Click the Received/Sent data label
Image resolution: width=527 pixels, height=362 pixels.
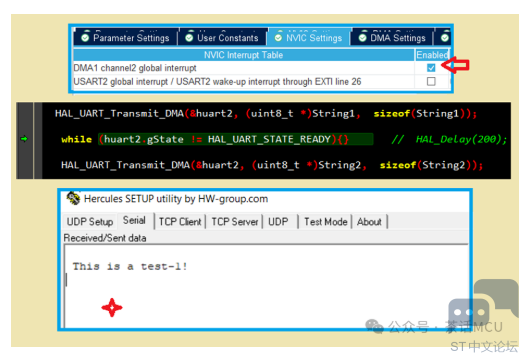(x=105, y=238)
